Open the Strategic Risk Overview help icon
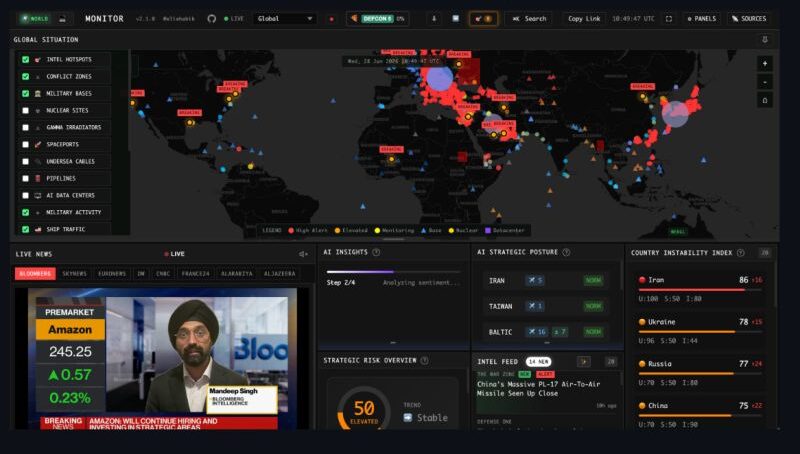The height and width of the screenshot is (454, 800). [x=424, y=361]
